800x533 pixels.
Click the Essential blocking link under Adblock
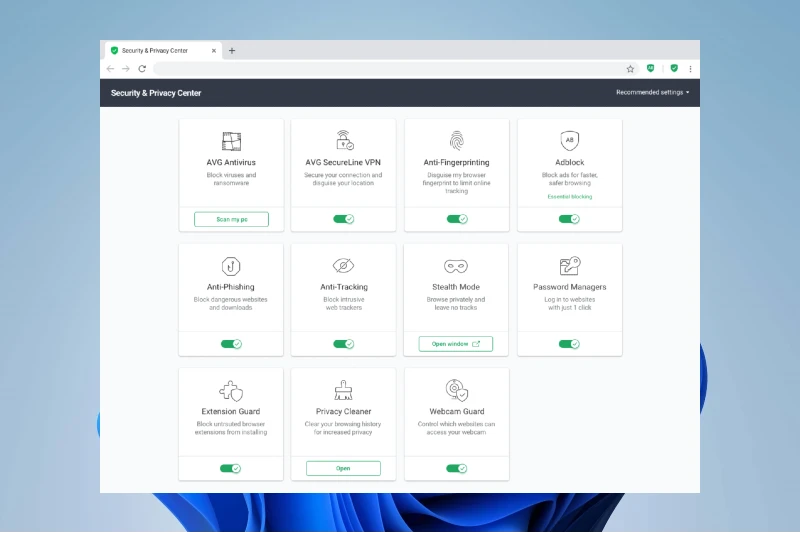pos(569,196)
